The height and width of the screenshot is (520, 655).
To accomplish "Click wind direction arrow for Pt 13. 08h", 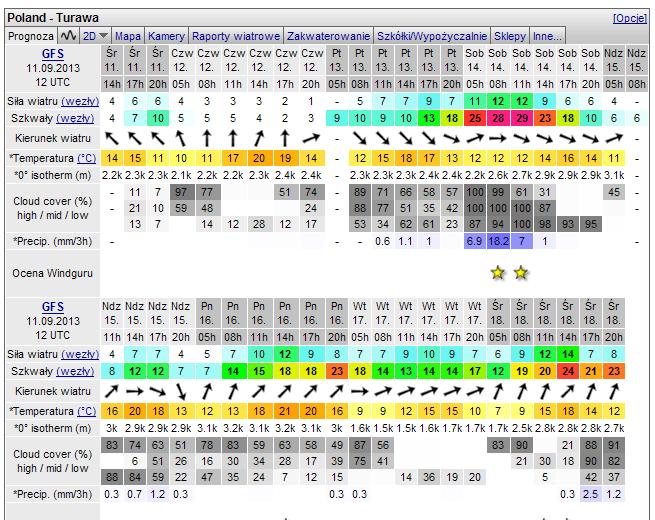I will (x=360, y=138).
